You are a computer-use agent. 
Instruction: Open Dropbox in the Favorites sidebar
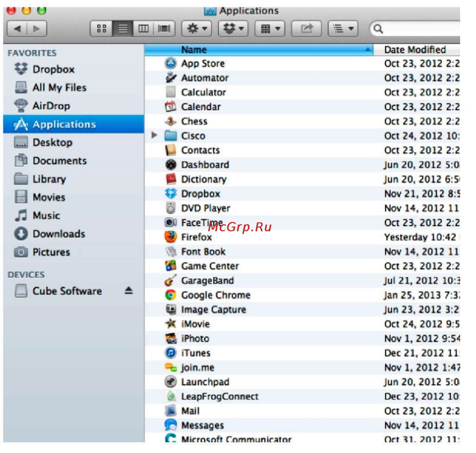click(73, 69)
